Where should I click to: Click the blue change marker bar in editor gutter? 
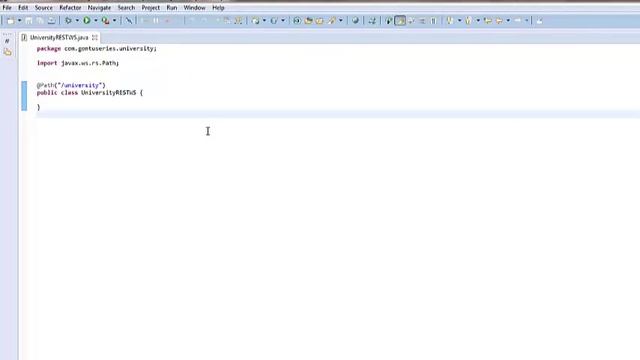(x=24, y=96)
